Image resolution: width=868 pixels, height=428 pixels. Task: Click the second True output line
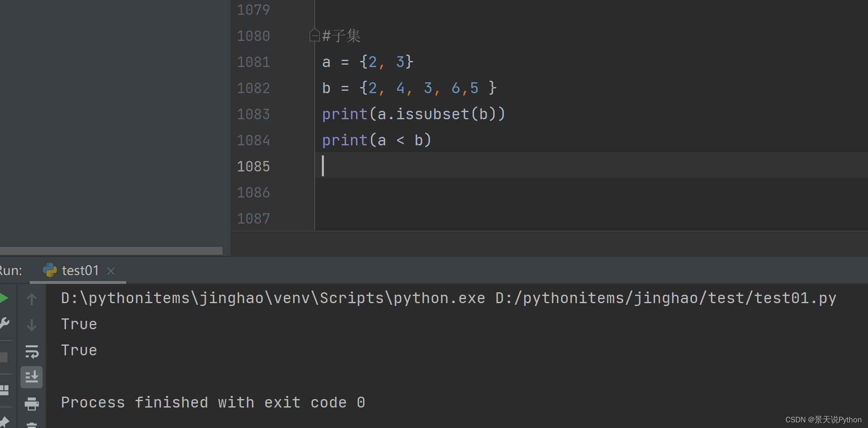(79, 351)
